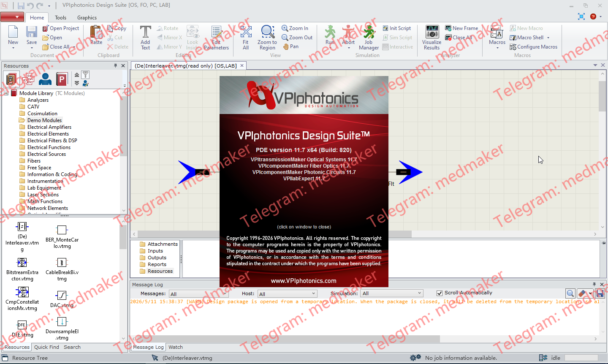
Task: Select the DAC.vtmg module thumbnail
Action: tap(62, 299)
